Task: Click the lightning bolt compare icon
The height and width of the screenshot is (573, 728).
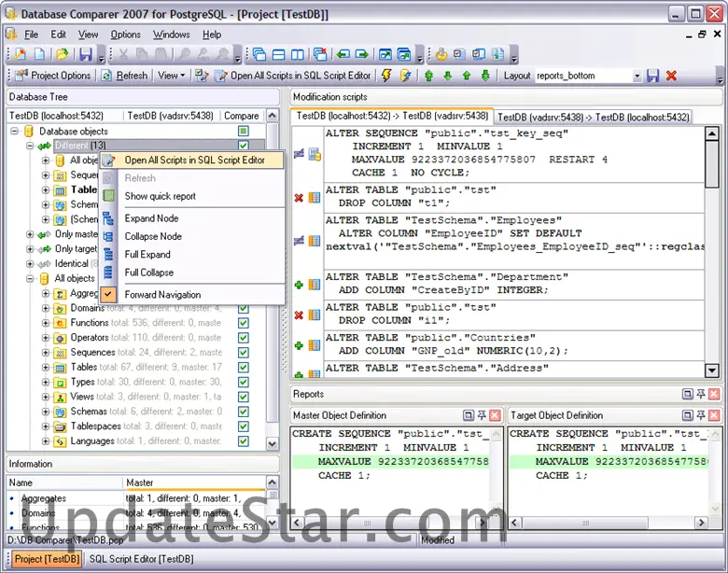Action: point(385,76)
